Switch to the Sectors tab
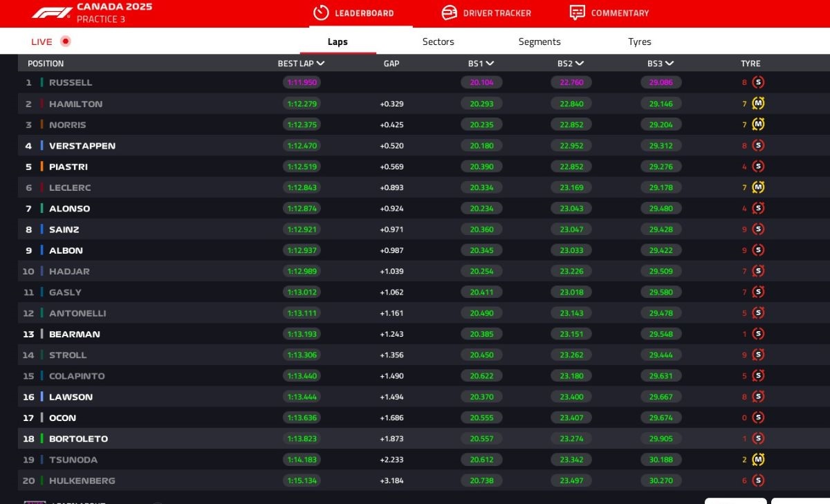 coord(439,41)
